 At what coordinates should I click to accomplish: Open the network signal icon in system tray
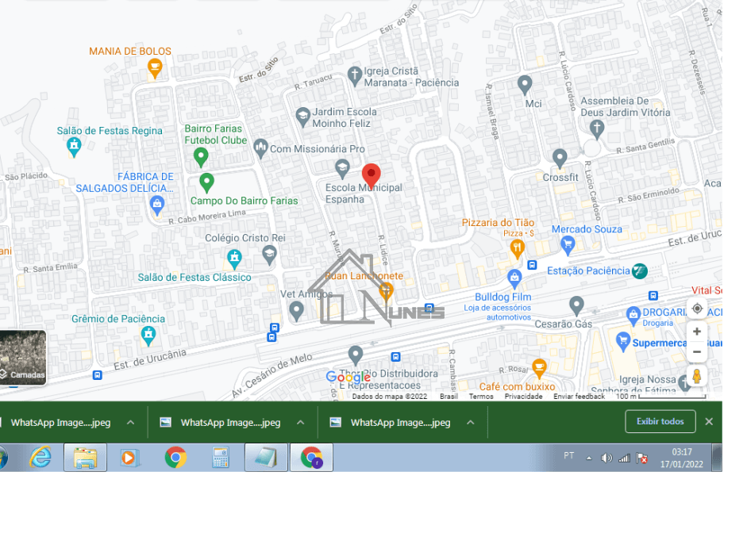point(624,458)
